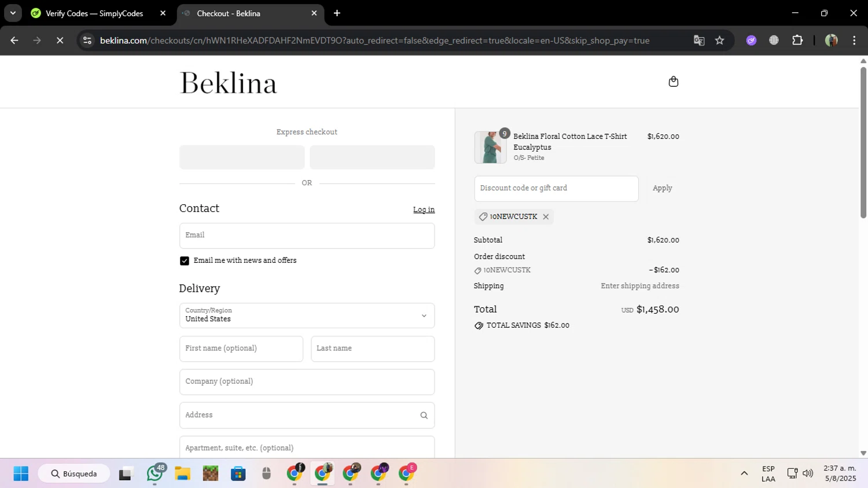The height and width of the screenshot is (488, 868).
Task: Stop loading the page
Action: (60, 41)
